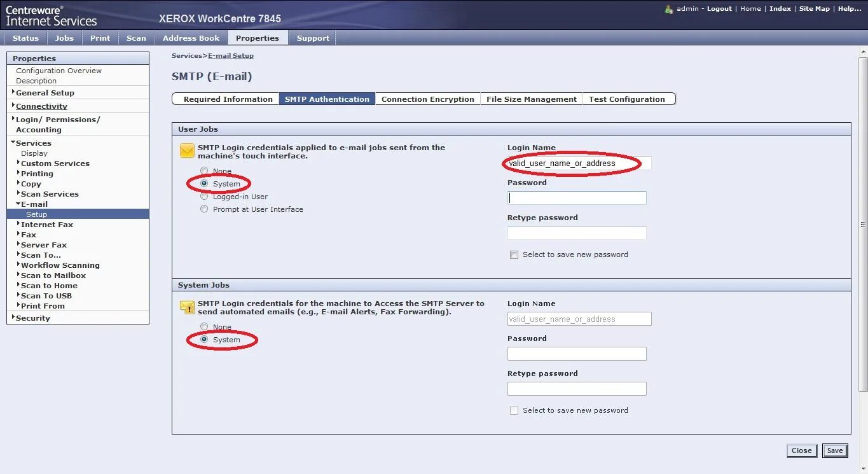Select None radio under User Jobs
This screenshot has width=868, height=474.
point(204,171)
